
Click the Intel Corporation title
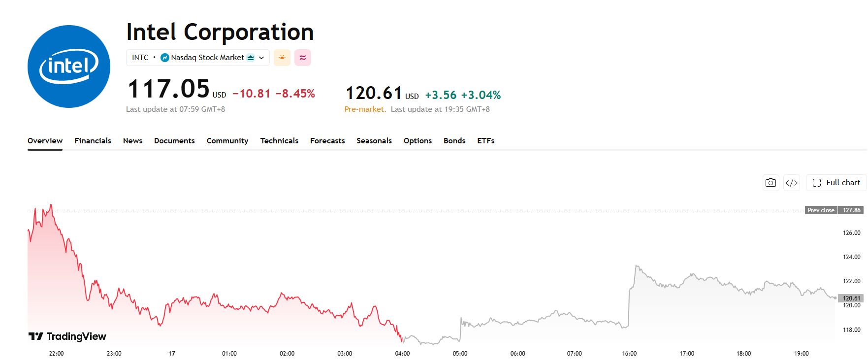[220, 32]
